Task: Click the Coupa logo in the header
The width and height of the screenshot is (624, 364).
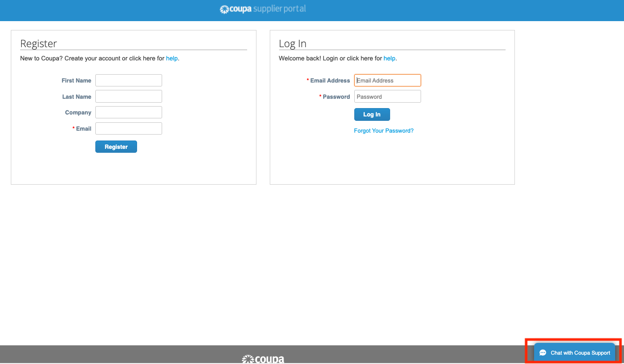Action: coord(234,9)
